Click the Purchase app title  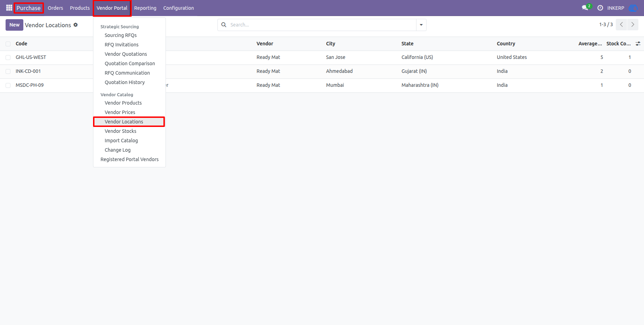pos(29,8)
